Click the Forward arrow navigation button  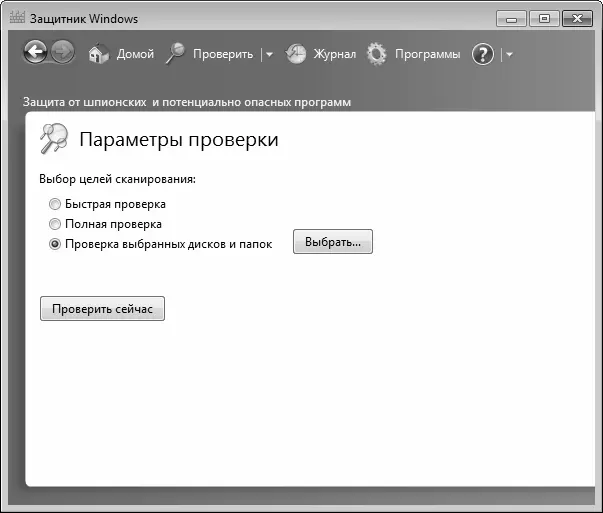(62, 54)
